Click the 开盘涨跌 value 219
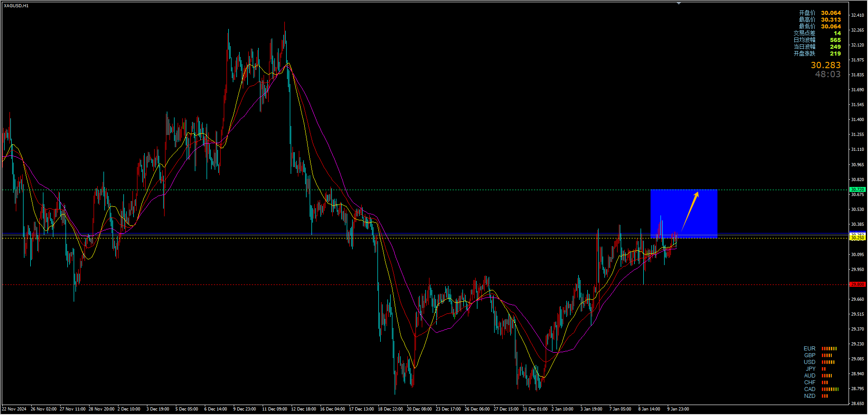Viewport: 868px width, 415px height. pos(835,54)
